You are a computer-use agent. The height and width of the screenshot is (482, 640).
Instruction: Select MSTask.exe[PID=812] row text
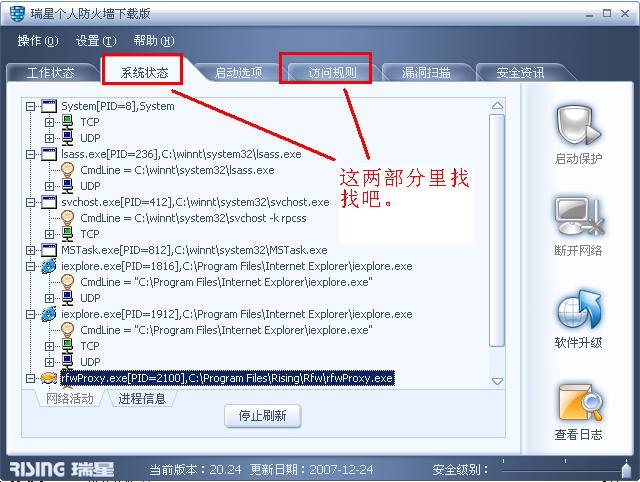tap(194, 250)
